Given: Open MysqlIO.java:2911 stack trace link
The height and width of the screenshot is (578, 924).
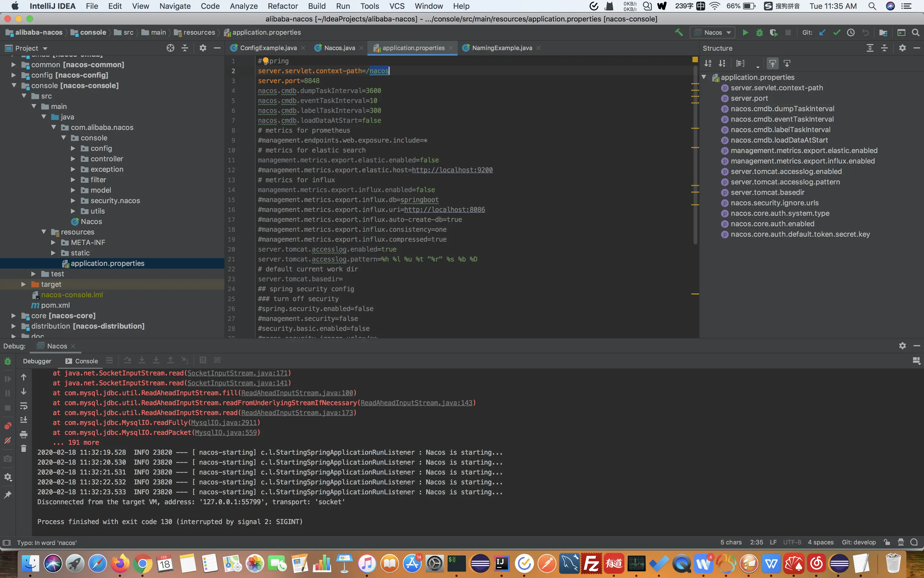Looking at the screenshot, I should (x=224, y=422).
